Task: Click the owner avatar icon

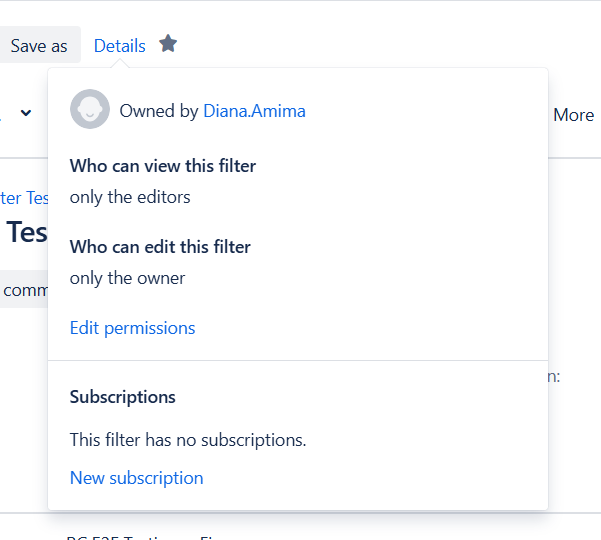Action: click(89, 110)
